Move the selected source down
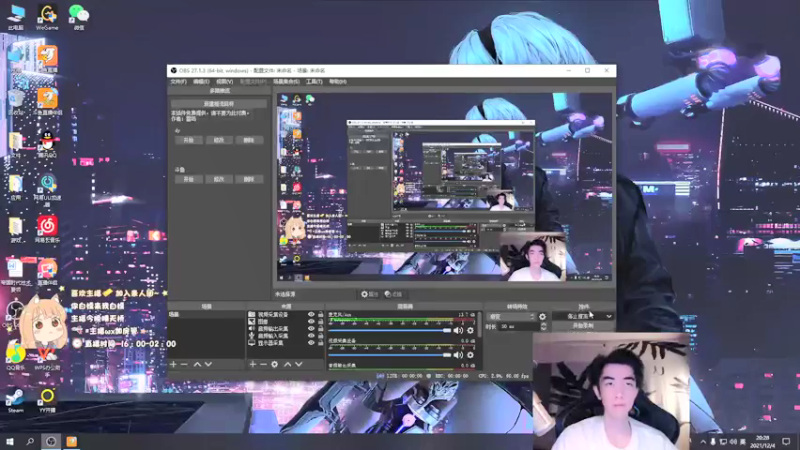Screen dimensions: 800x450 [299, 364]
